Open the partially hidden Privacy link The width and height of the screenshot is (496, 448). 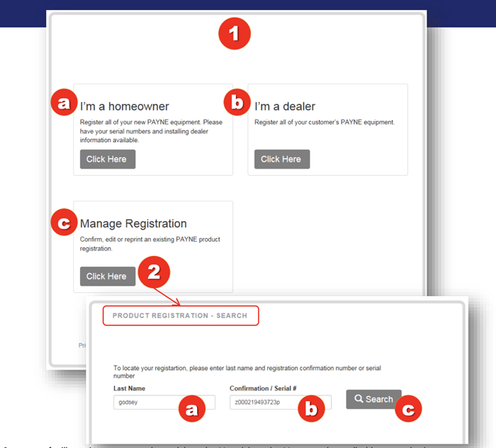82,345
